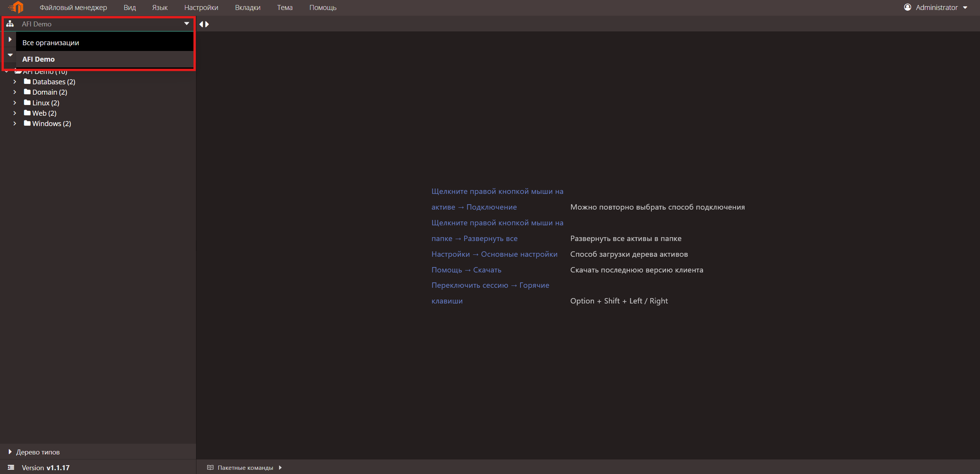
Task: Open the Вид menu
Action: click(129, 8)
